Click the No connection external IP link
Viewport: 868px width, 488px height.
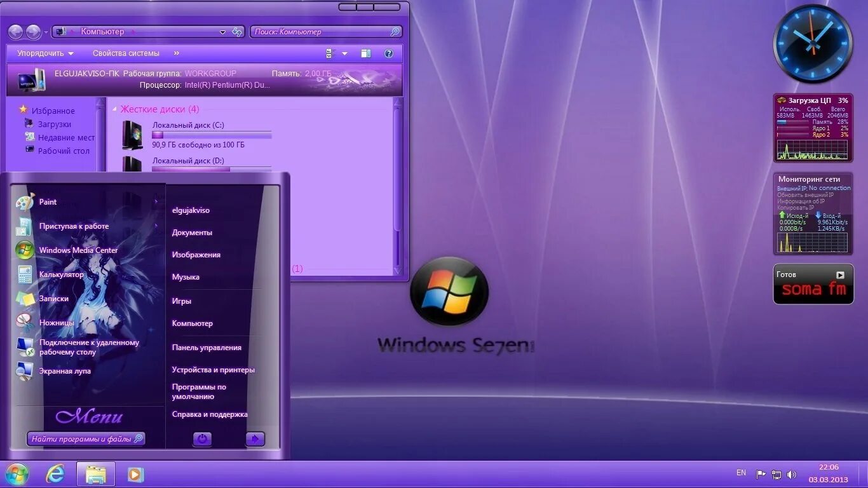pos(829,188)
